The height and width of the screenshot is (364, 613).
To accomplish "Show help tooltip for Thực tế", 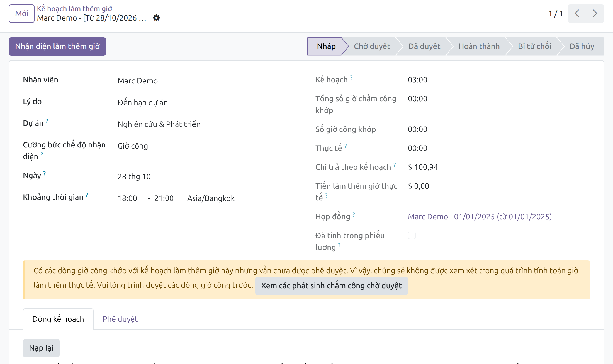I will tap(346, 146).
